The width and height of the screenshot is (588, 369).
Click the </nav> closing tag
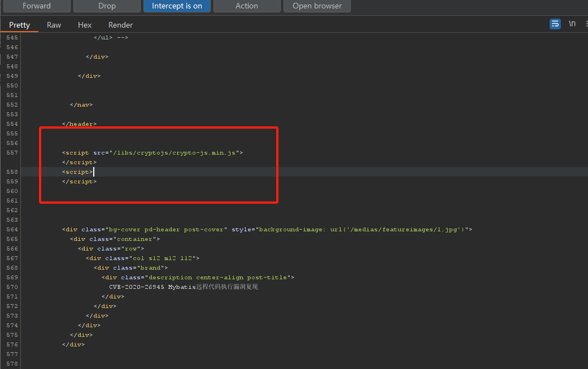(x=81, y=105)
